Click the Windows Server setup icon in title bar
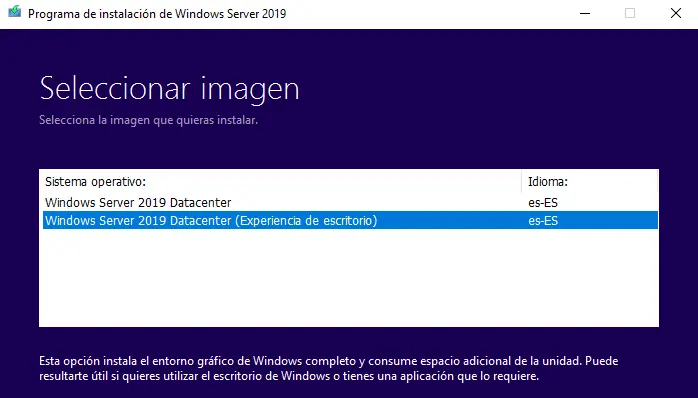The width and height of the screenshot is (698, 398). (x=14, y=12)
